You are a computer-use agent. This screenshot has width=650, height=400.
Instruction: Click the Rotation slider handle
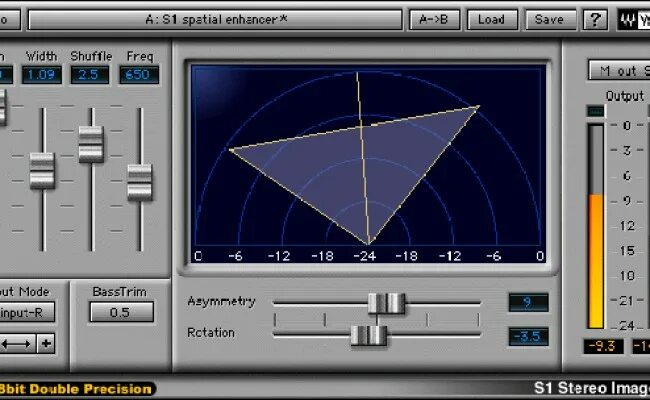(x=369, y=335)
